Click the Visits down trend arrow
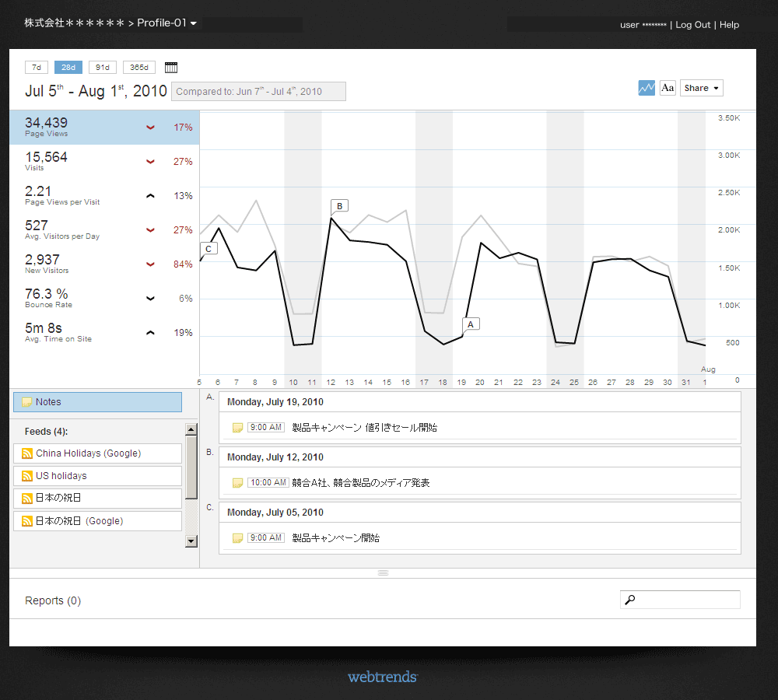 pyautogui.click(x=150, y=162)
